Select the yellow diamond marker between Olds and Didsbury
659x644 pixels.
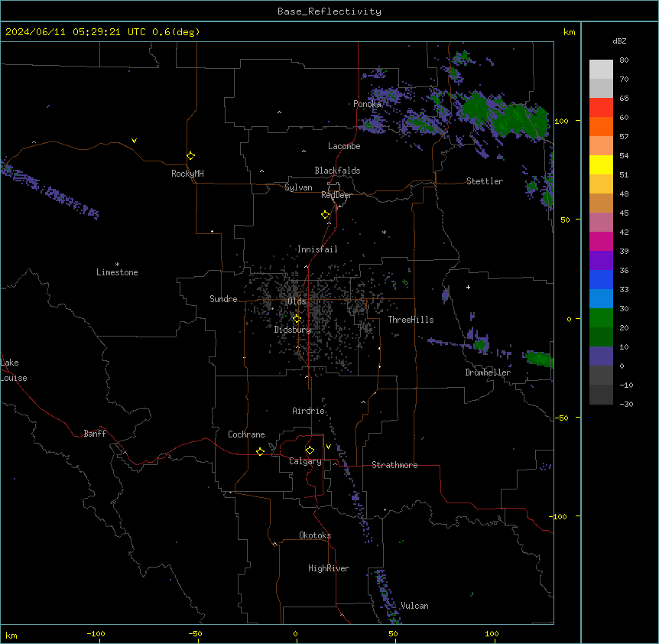tap(297, 319)
